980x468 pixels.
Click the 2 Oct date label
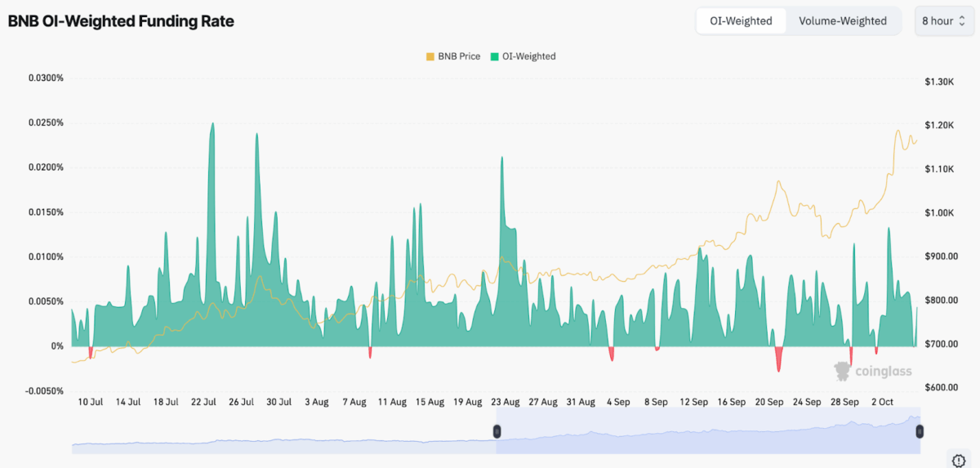coord(883,402)
